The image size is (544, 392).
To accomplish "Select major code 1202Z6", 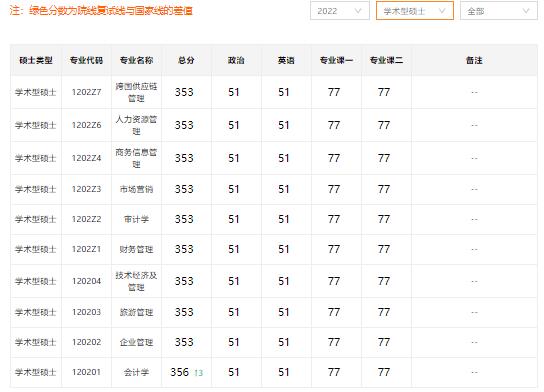I will pyautogui.click(x=86, y=125).
